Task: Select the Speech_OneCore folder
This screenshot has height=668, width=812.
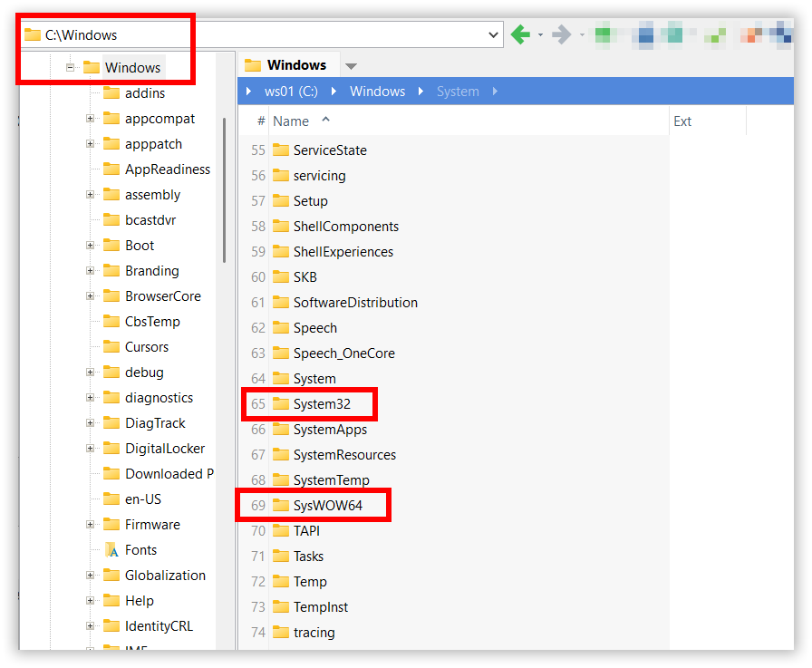Action: click(x=343, y=353)
